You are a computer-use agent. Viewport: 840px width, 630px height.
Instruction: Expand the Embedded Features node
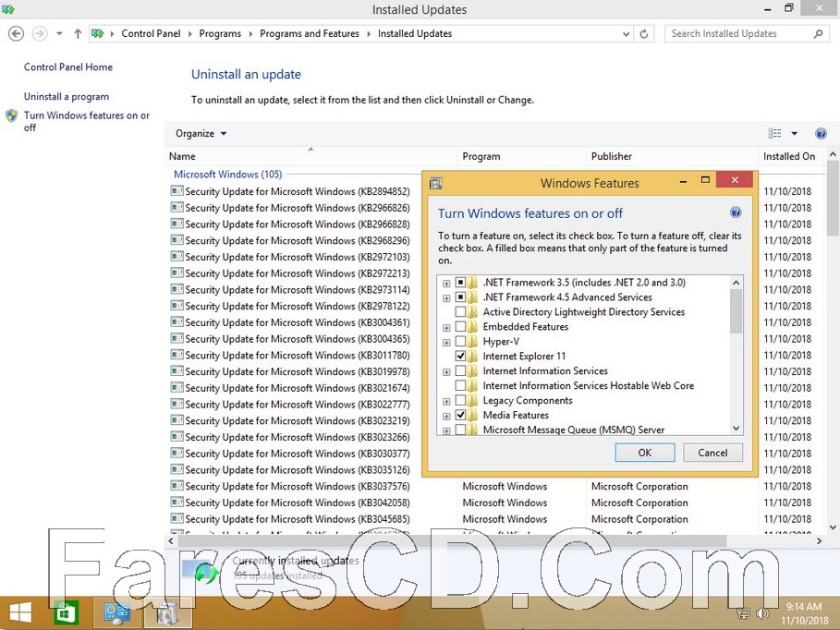click(446, 328)
